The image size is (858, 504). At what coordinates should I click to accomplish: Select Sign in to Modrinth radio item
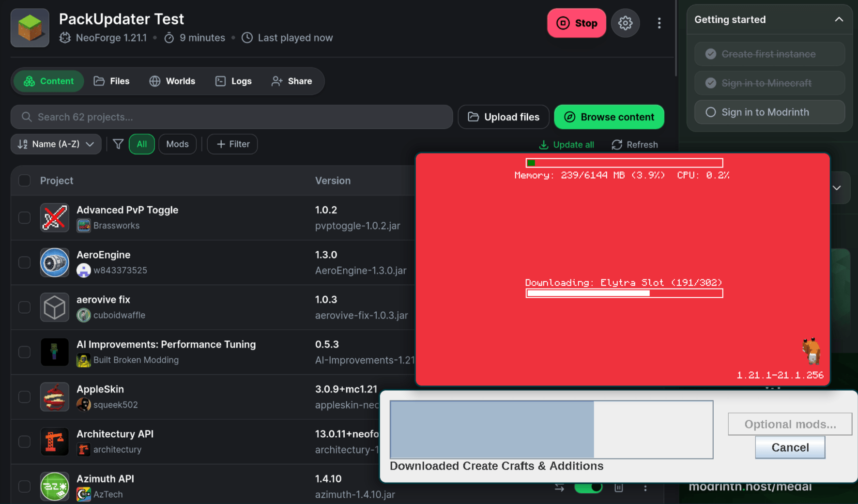(769, 112)
